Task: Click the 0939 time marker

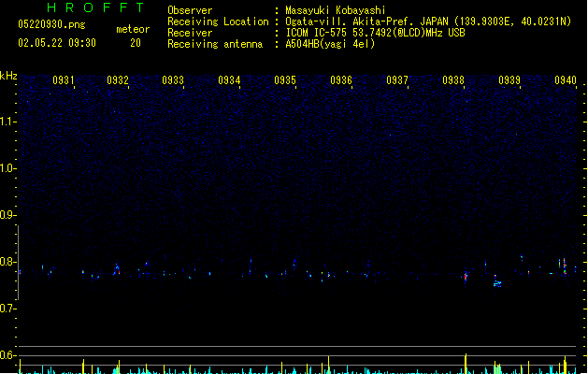Action: coord(509,80)
